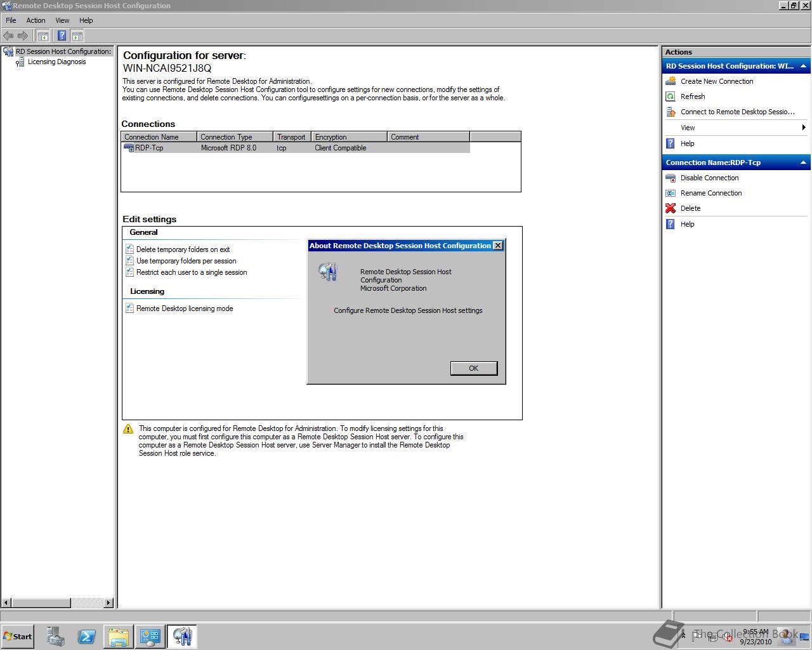The height and width of the screenshot is (650, 812).
Task: Click OK in the About dialog
Action: pos(473,368)
